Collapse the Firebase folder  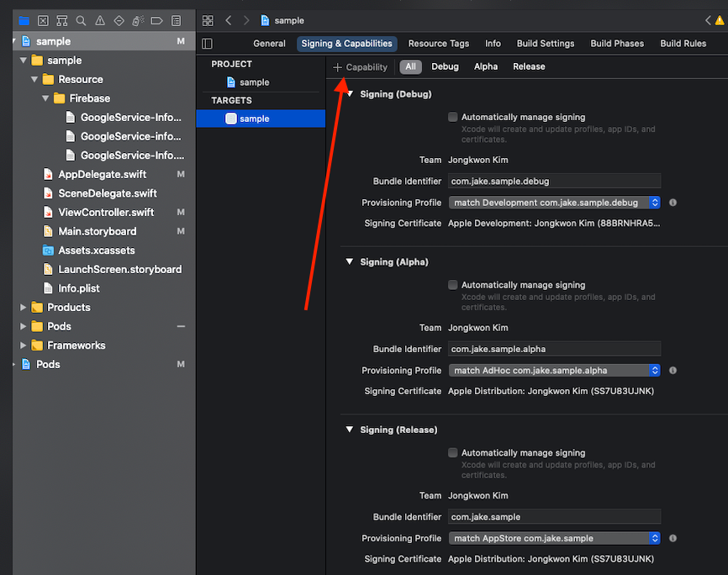45,98
